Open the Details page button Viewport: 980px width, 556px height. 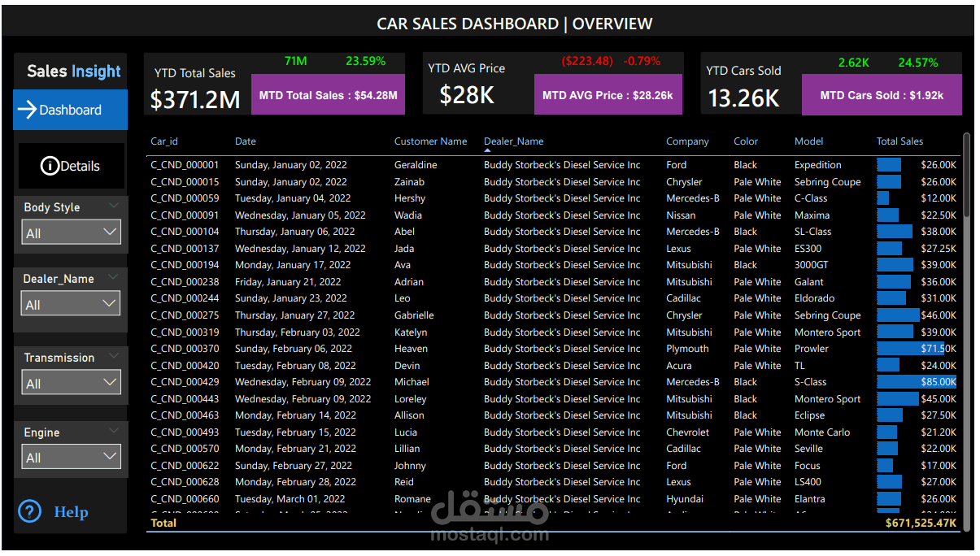70,166
